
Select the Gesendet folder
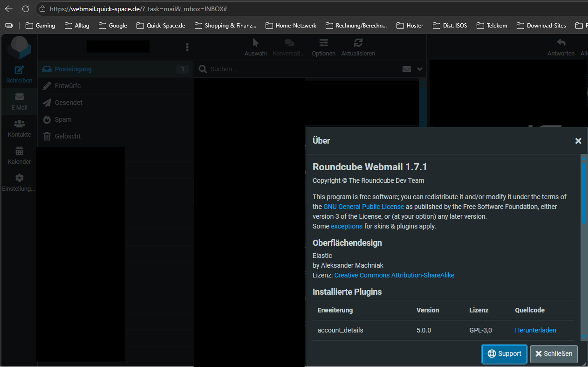point(115,103)
